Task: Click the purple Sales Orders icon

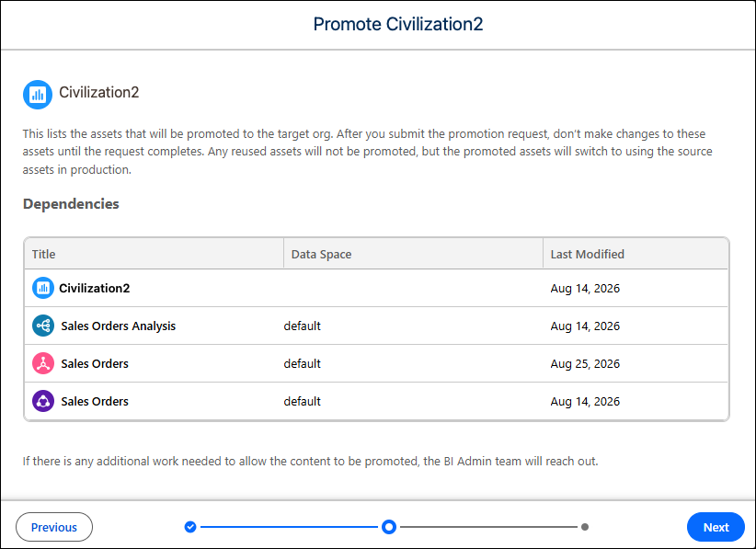Action: pos(43,401)
